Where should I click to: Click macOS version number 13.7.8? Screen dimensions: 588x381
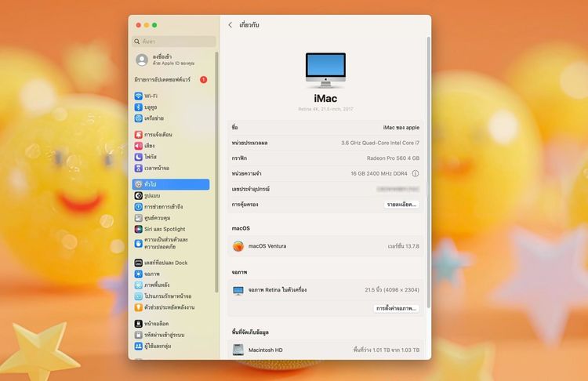point(404,246)
